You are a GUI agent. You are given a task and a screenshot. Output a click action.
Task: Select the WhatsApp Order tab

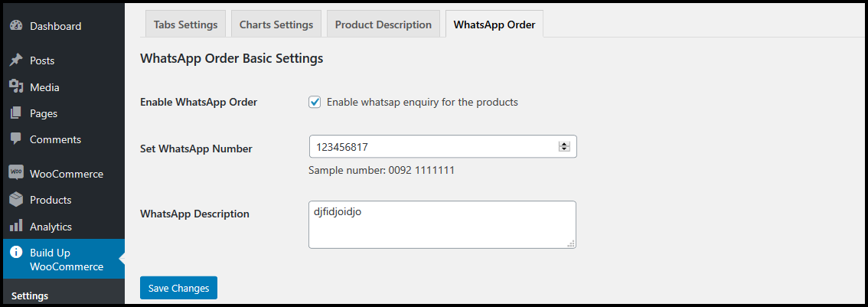494,24
